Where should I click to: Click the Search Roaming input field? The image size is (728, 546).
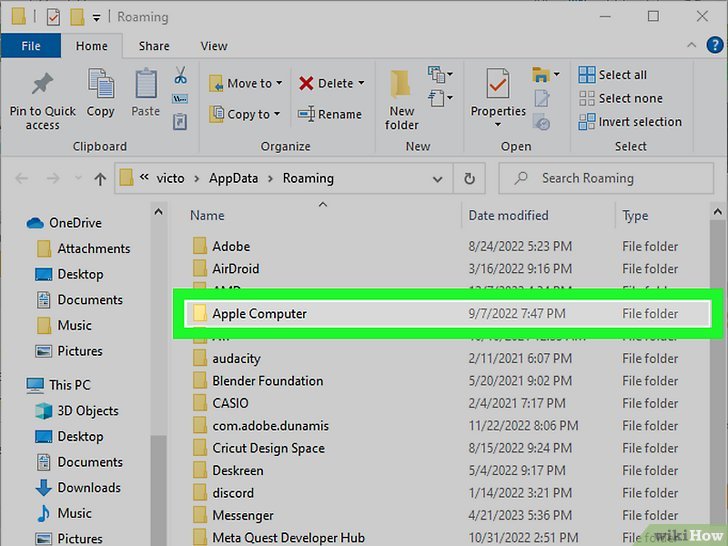pyautogui.click(x=606, y=178)
